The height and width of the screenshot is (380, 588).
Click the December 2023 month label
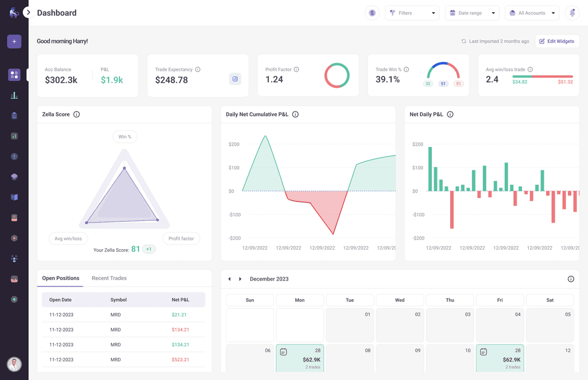pos(269,279)
